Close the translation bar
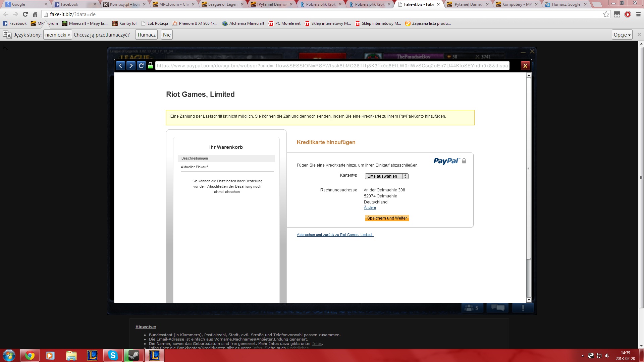The width and height of the screenshot is (644, 362). click(x=639, y=35)
